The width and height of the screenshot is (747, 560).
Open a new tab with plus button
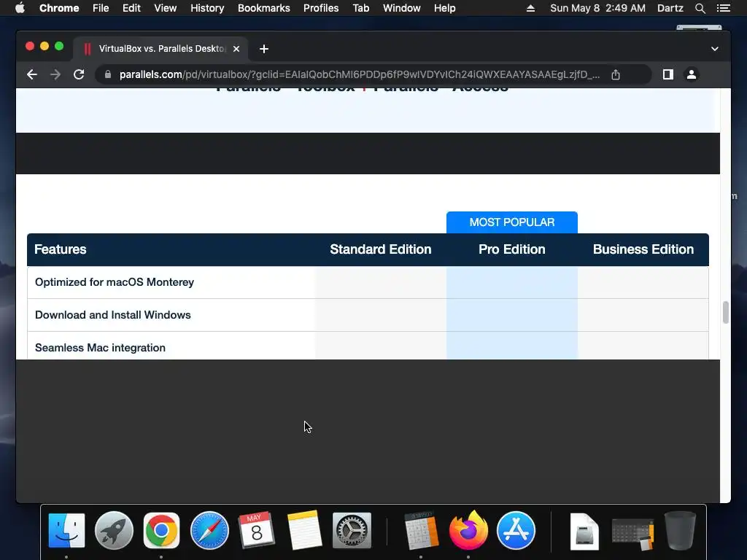tap(264, 49)
